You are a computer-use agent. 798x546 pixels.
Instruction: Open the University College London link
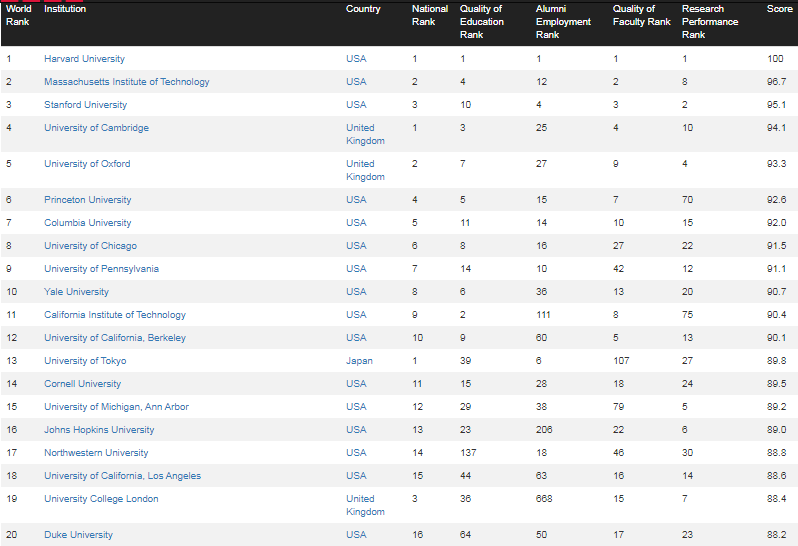pos(101,498)
